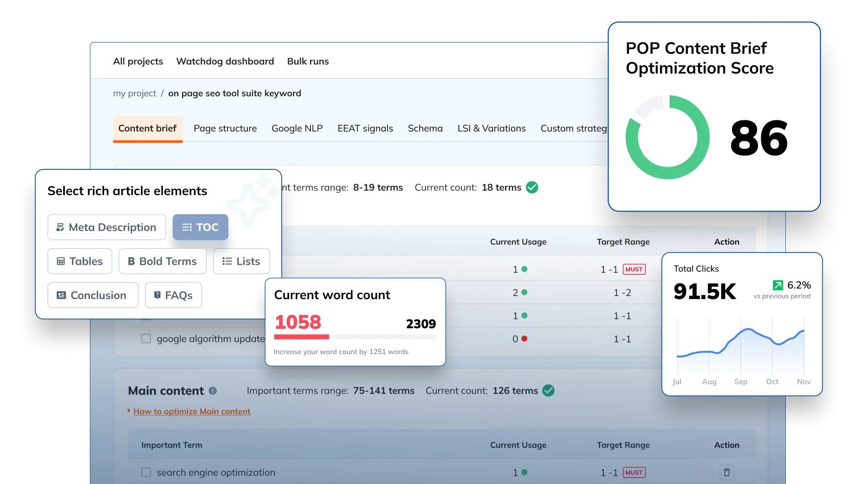Image resolution: width=868 pixels, height=484 pixels.
Task: Toggle the Bold Terms element
Action: click(x=163, y=261)
